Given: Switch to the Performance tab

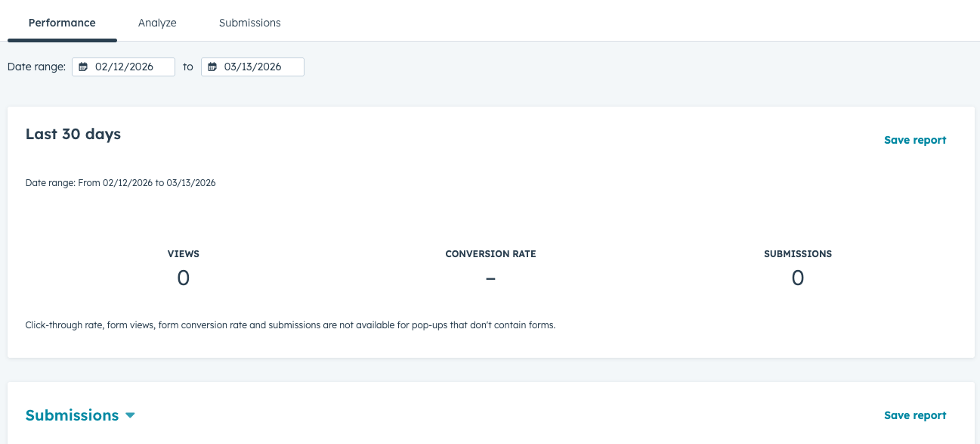Looking at the screenshot, I should [62, 23].
